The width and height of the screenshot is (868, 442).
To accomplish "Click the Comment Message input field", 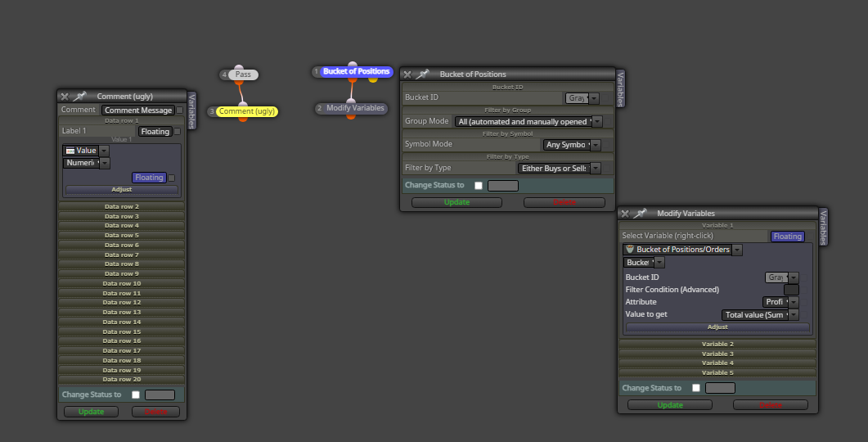I will tap(138, 110).
